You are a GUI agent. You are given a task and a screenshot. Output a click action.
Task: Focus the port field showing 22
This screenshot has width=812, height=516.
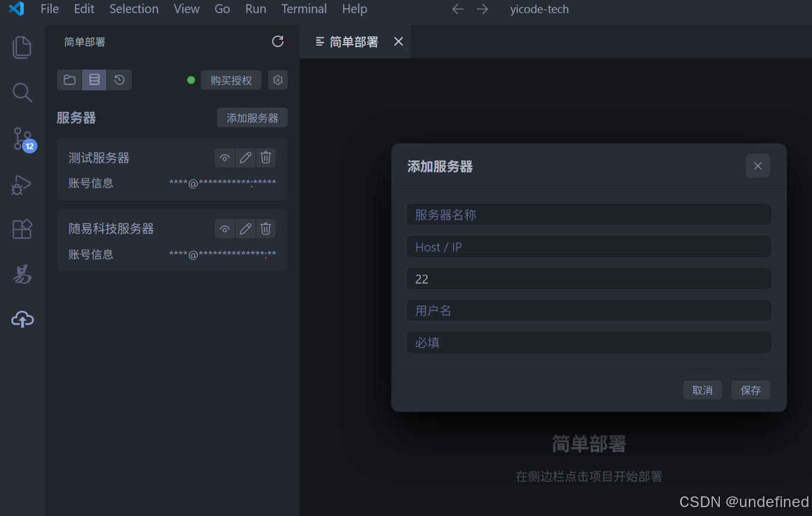589,279
